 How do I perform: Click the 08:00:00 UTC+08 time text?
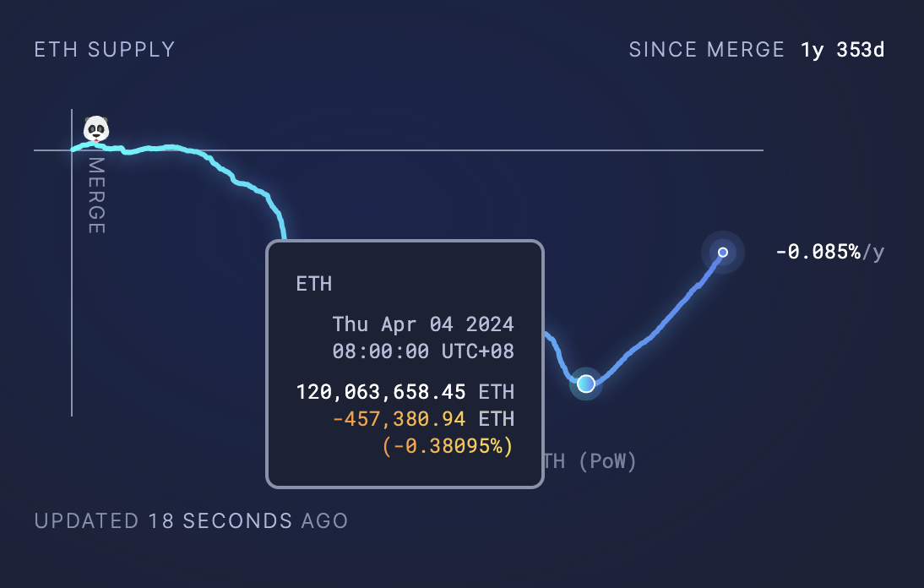coord(423,351)
